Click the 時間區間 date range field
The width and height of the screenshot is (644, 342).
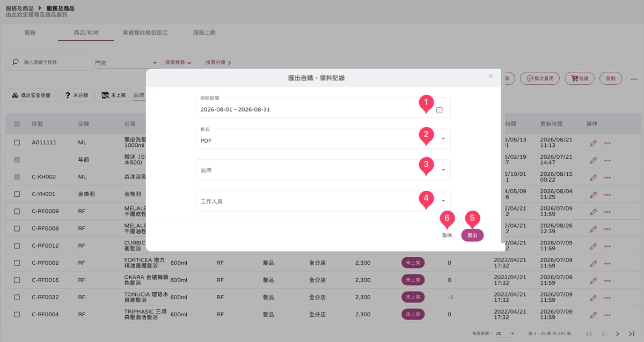tap(323, 108)
